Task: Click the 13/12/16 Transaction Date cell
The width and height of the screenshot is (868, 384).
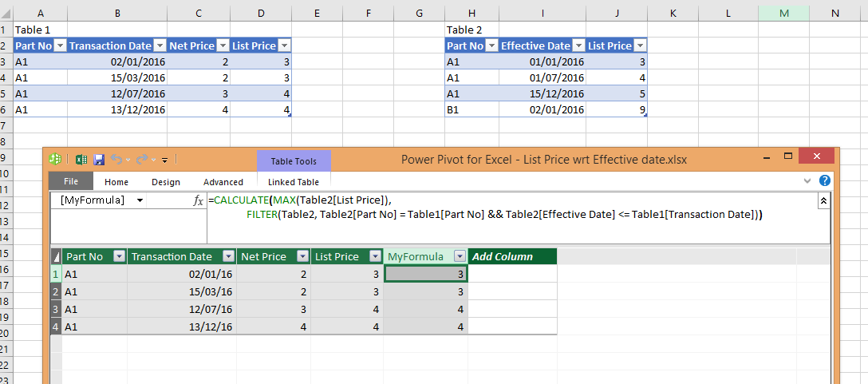Action: [182, 327]
